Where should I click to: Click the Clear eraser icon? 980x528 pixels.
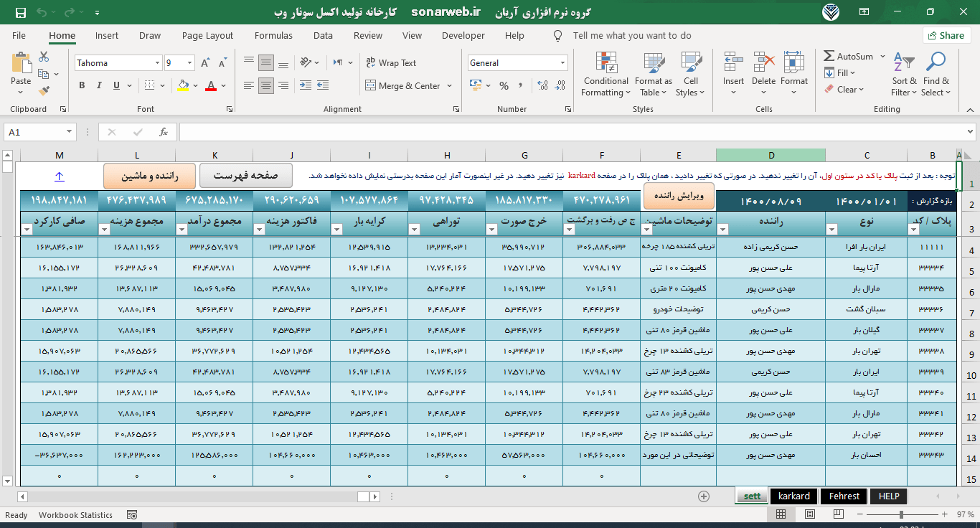click(830, 90)
